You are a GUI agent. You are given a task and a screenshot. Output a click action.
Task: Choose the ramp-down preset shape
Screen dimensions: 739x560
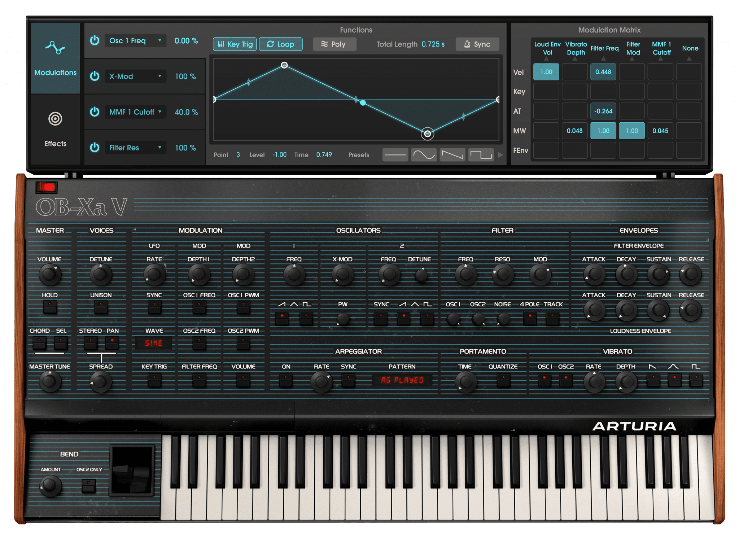tap(452, 155)
